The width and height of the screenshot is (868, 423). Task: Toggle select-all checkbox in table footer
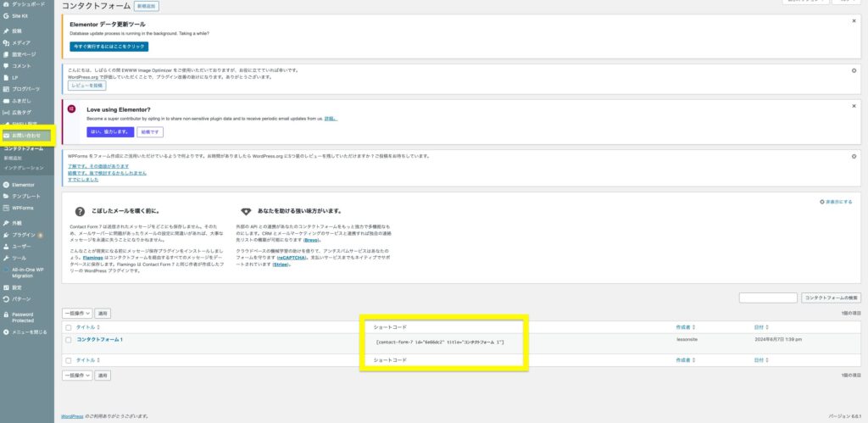tap(69, 360)
